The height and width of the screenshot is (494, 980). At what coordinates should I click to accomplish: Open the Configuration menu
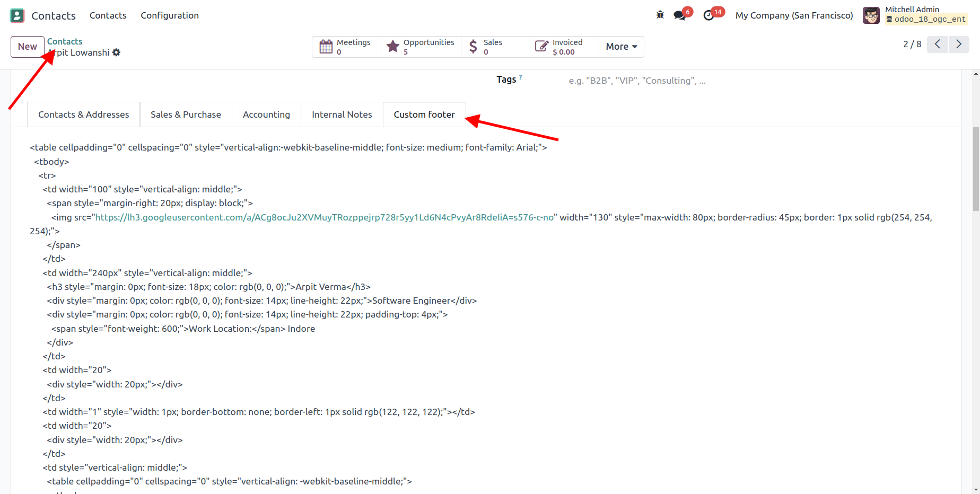coord(170,15)
